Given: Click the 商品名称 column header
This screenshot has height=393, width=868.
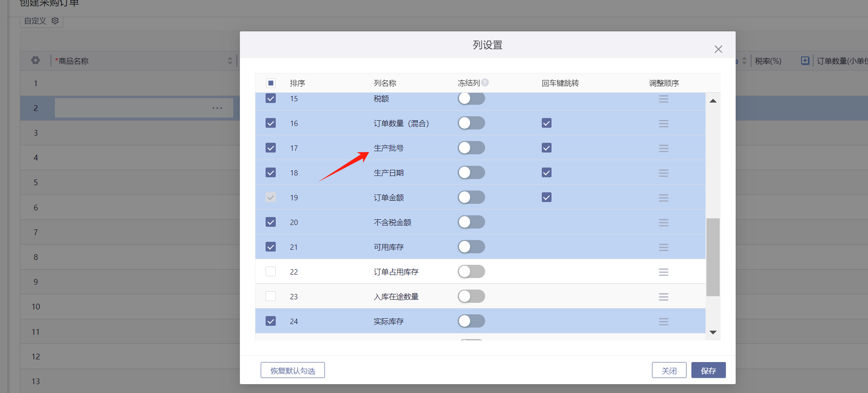Looking at the screenshot, I should [x=72, y=61].
